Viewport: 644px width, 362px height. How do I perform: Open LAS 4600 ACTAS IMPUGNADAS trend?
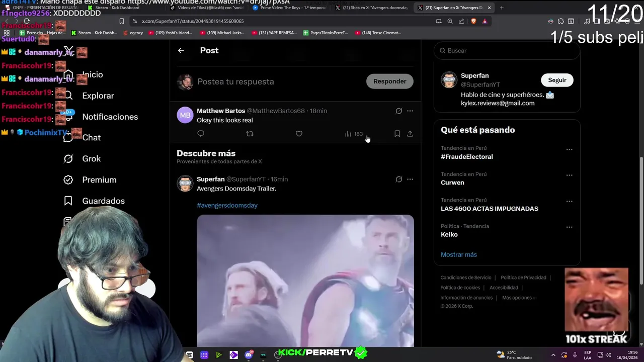(490, 208)
